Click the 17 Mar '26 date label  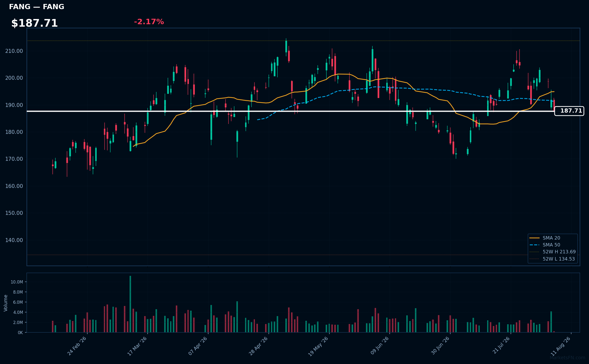(x=137, y=346)
